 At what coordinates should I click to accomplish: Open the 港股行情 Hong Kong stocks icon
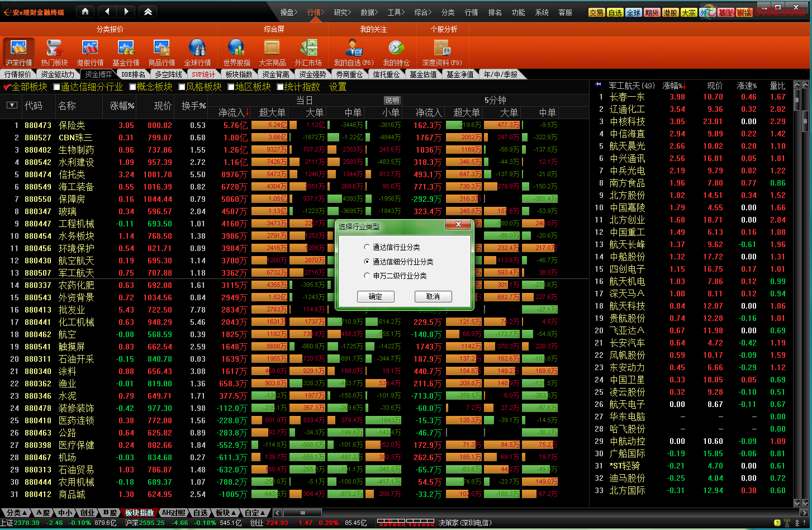90,53
